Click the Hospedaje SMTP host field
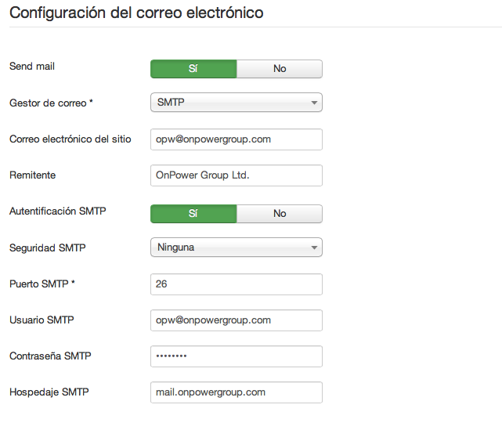The image size is (502, 448). click(237, 392)
